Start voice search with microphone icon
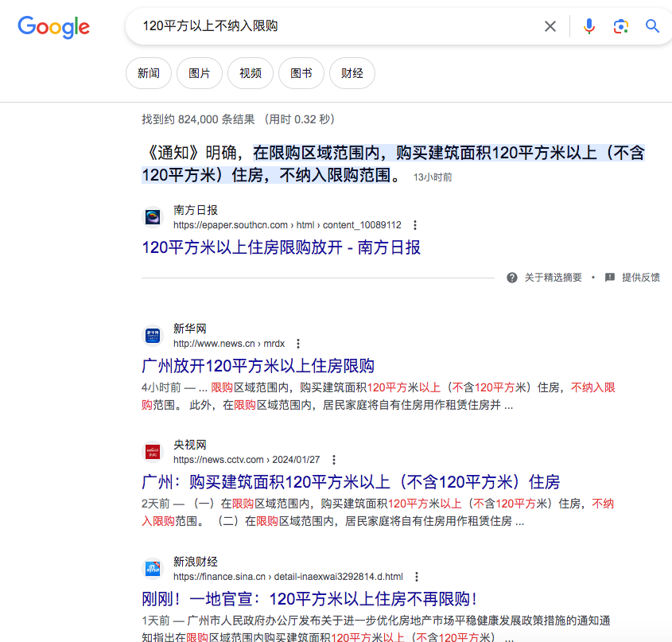The width and height of the screenshot is (672, 642). click(x=588, y=26)
